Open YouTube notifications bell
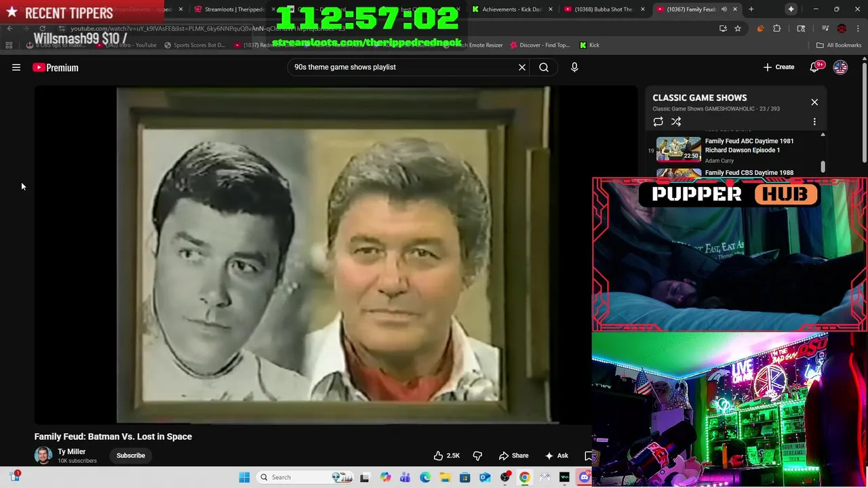 click(815, 67)
